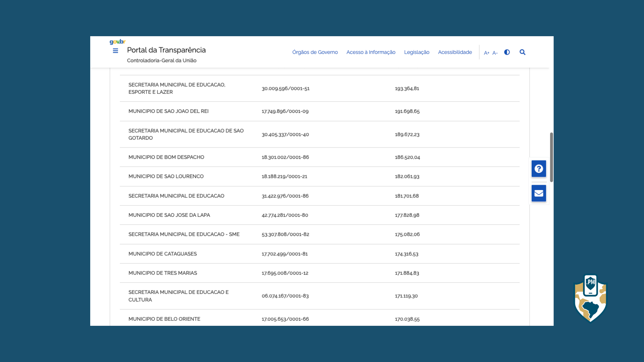Open the search magnifier icon

[522, 52]
